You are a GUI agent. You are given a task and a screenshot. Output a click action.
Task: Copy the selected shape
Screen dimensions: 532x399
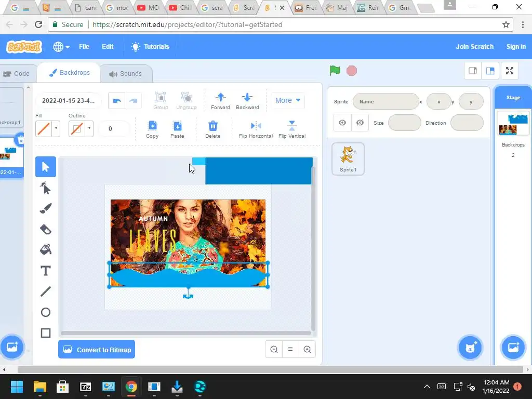pos(152,129)
